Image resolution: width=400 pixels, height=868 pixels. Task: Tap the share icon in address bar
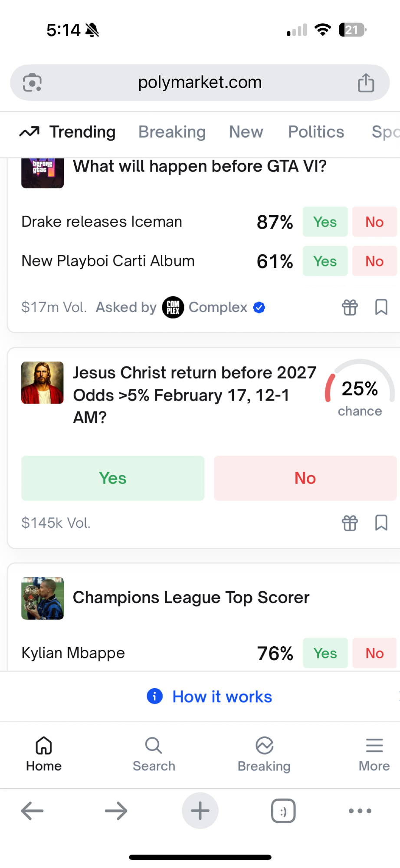(x=366, y=82)
